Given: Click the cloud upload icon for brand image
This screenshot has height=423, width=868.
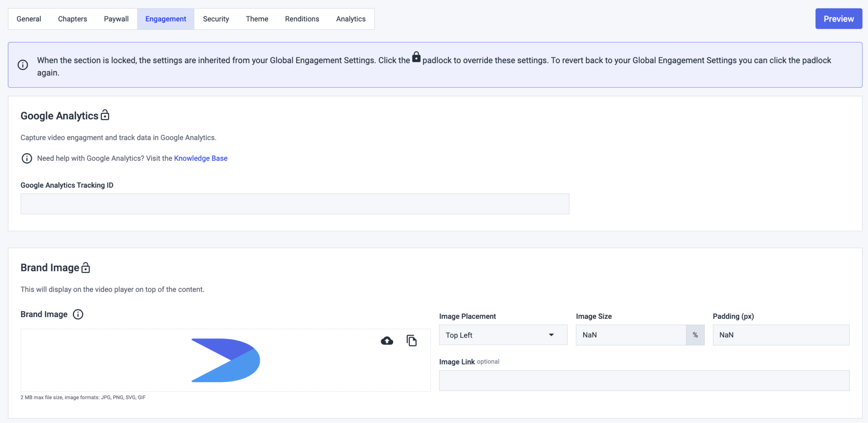Looking at the screenshot, I should click(387, 341).
